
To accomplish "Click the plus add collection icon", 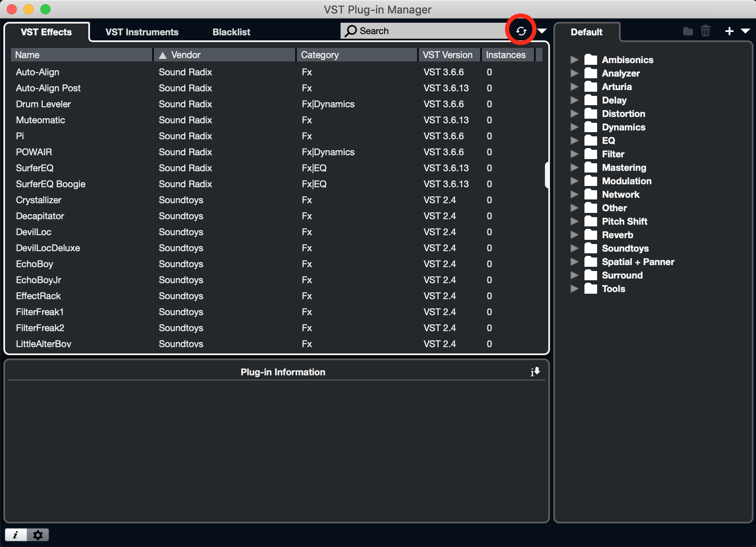I will [x=730, y=31].
